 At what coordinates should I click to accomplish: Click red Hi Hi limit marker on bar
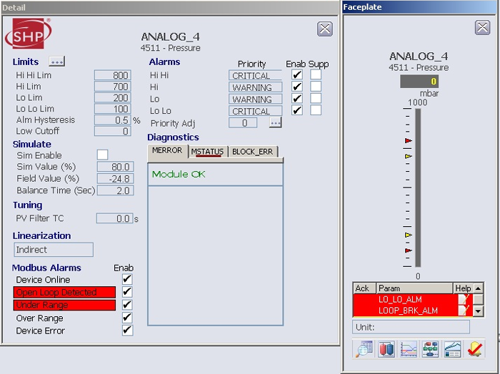pyautogui.click(x=408, y=141)
